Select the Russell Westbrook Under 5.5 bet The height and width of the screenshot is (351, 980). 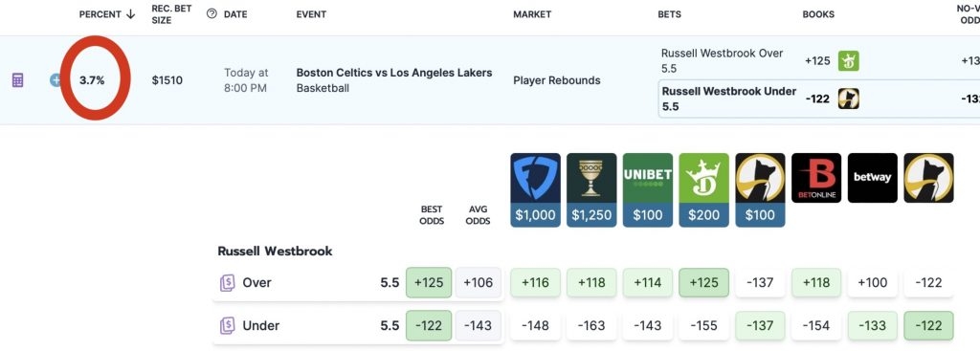click(x=728, y=99)
